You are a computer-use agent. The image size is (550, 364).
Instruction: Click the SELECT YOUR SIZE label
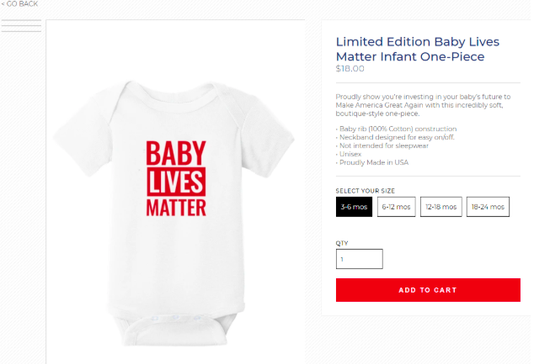[365, 191]
